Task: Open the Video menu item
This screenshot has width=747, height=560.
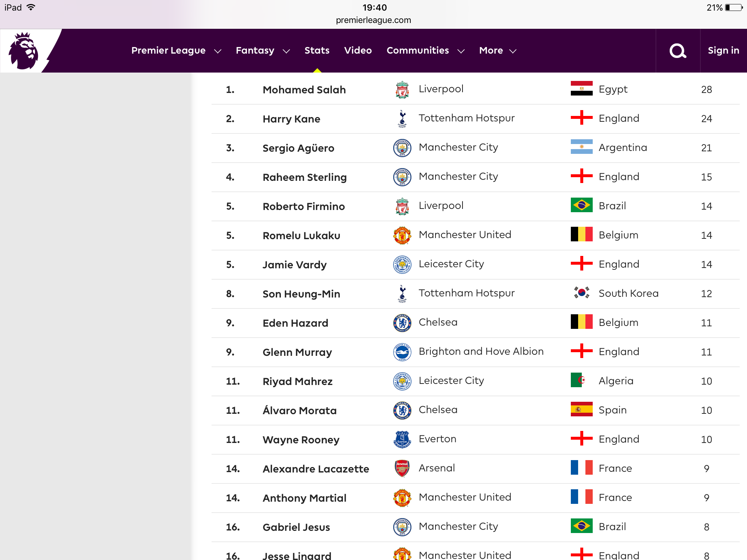Action: click(358, 51)
